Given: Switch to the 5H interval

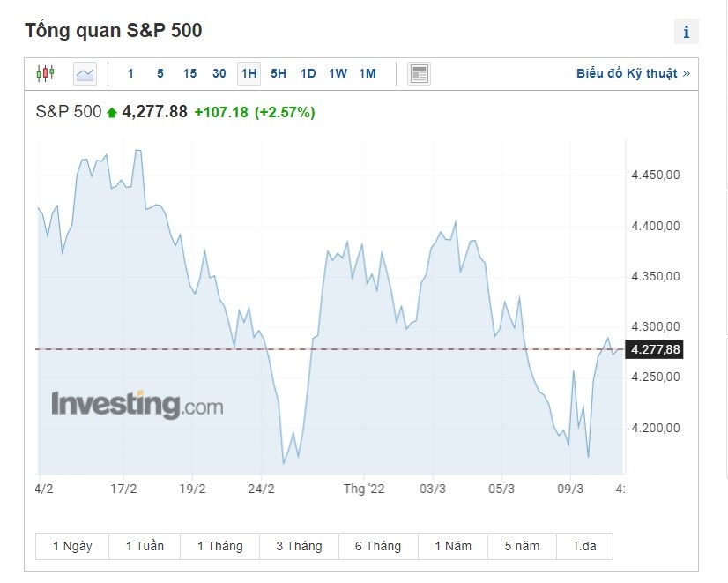Looking at the screenshot, I should (x=279, y=73).
